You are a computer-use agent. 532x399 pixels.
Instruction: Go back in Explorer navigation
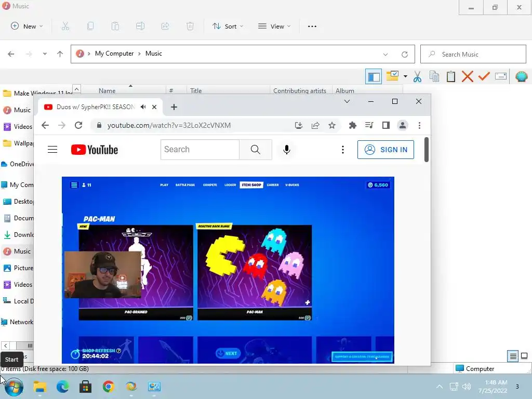[11, 54]
